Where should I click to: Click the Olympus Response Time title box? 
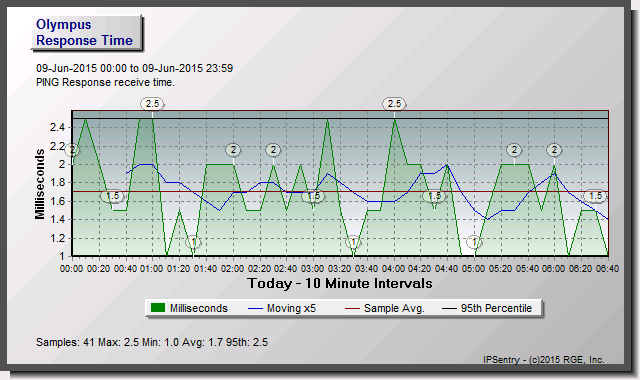87,33
